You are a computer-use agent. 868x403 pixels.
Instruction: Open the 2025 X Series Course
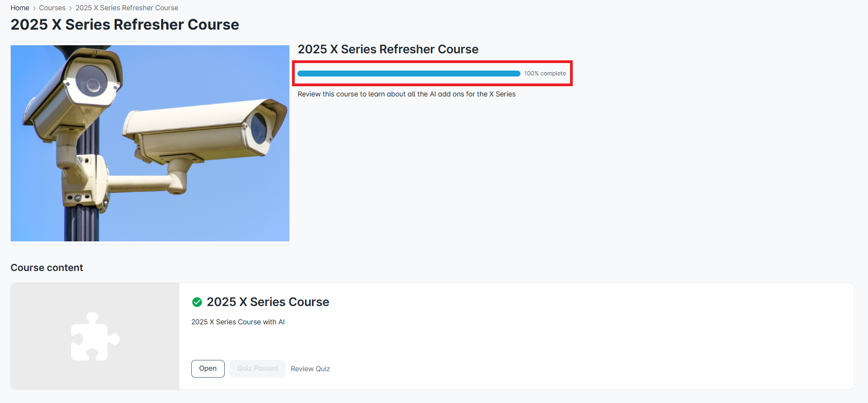pos(207,369)
